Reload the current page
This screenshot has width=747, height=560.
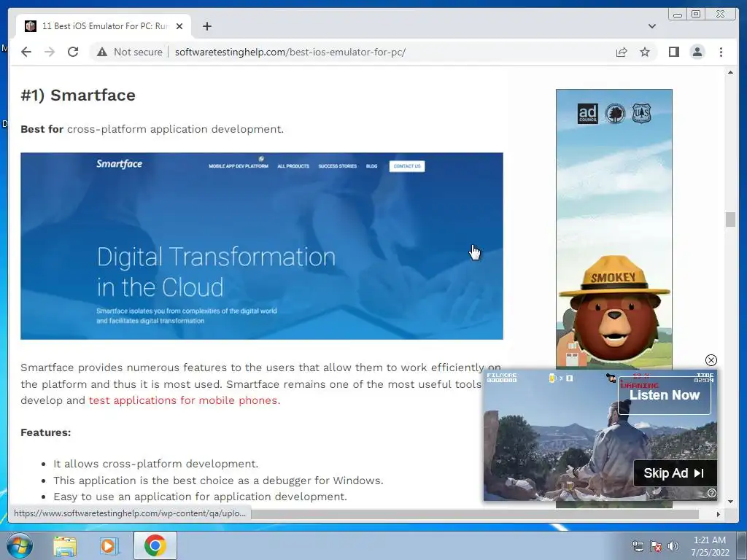73,52
